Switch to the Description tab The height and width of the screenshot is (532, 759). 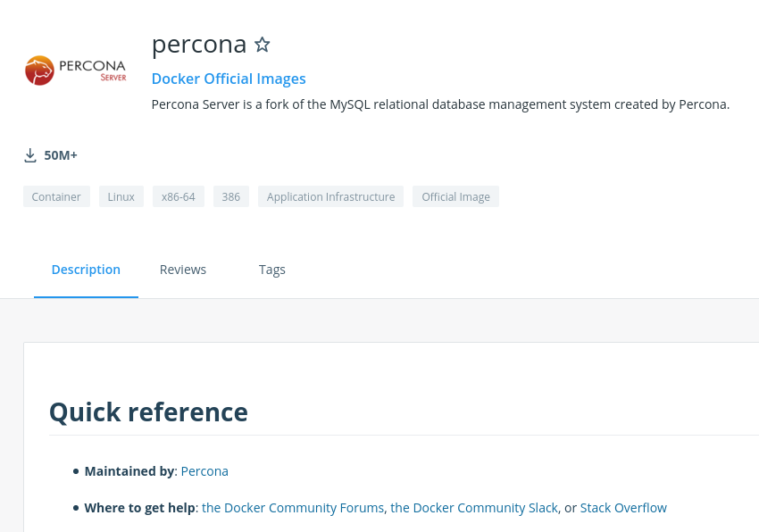(x=86, y=270)
